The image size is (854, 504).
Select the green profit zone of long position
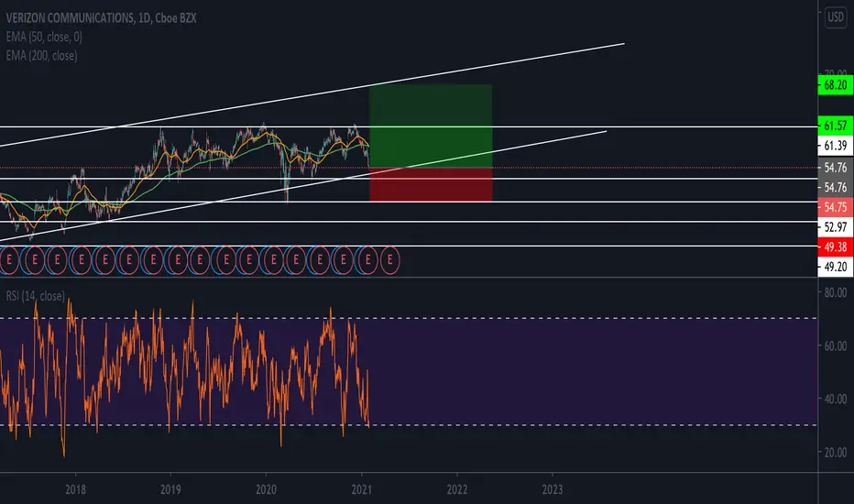click(431, 126)
